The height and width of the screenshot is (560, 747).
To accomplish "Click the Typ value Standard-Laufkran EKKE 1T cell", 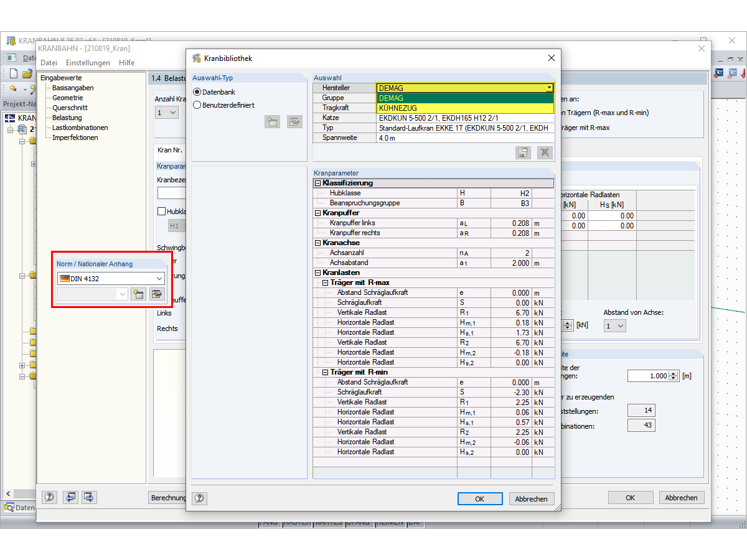I will (464, 128).
